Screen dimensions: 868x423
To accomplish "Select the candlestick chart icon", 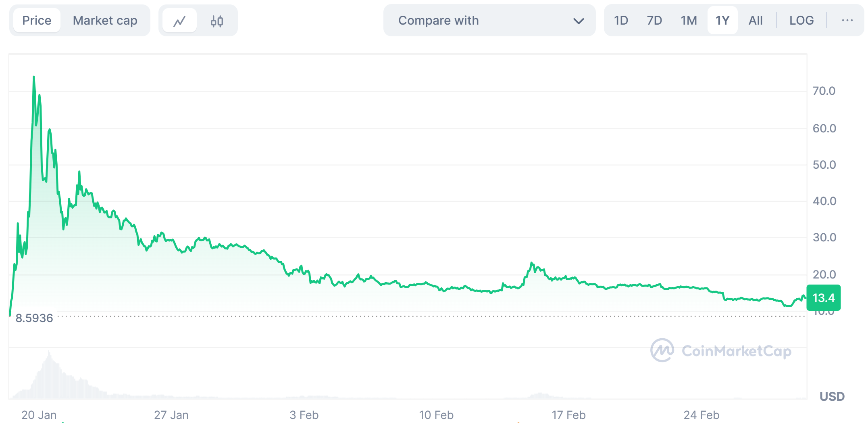I will point(216,20).
